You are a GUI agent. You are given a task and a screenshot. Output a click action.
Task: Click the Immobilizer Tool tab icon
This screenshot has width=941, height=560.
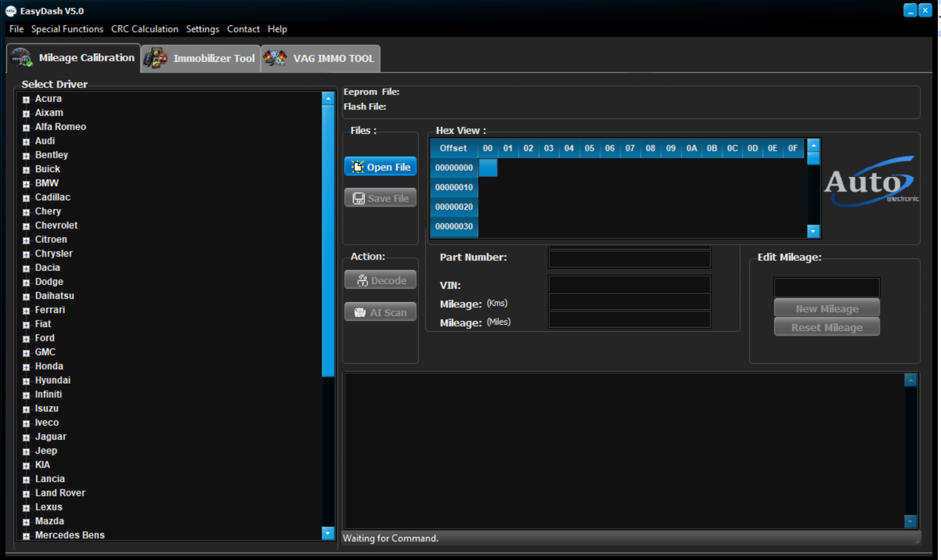(x=155, y=58)
